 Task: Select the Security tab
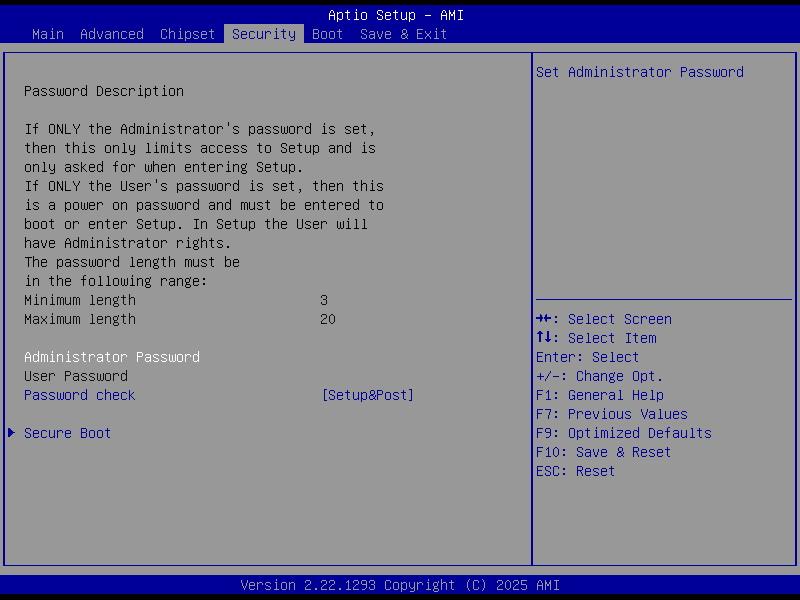point(264,34)
